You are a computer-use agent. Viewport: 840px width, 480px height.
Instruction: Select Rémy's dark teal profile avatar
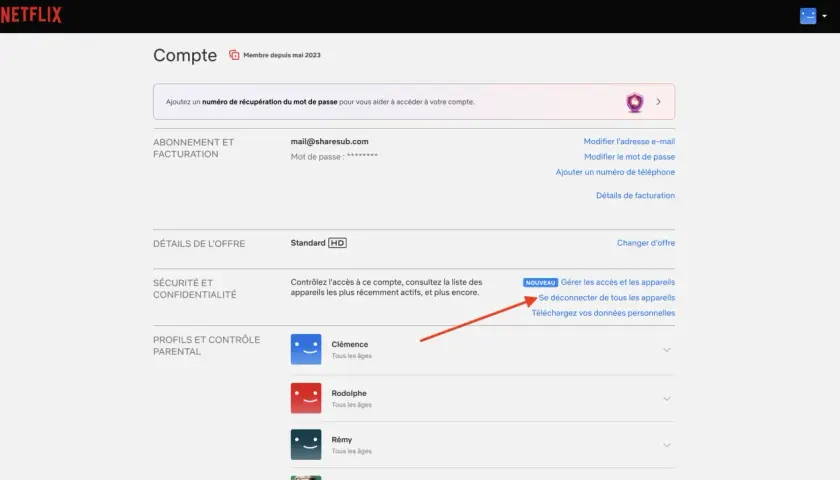pyautogui.click(x=306, y=445)
